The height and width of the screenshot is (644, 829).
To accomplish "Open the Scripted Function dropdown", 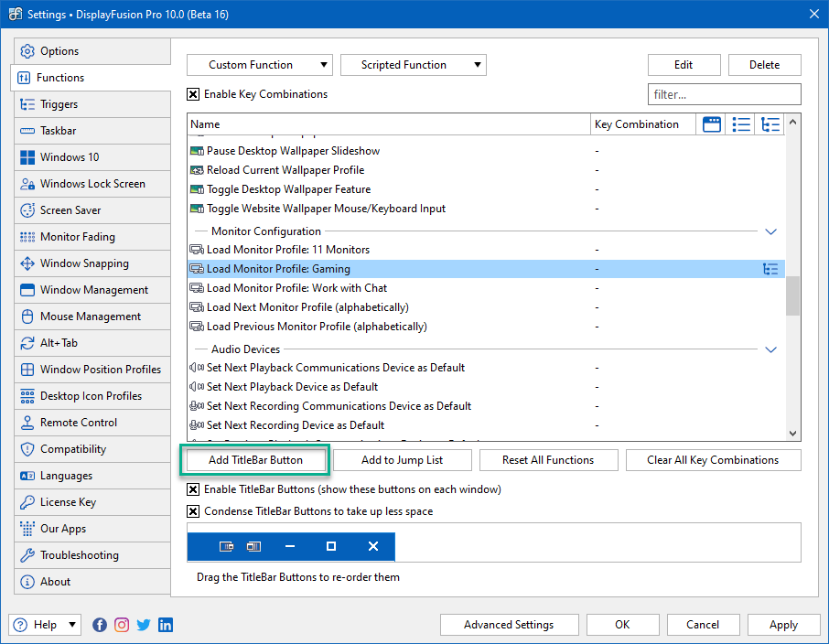I will (414, 65).
